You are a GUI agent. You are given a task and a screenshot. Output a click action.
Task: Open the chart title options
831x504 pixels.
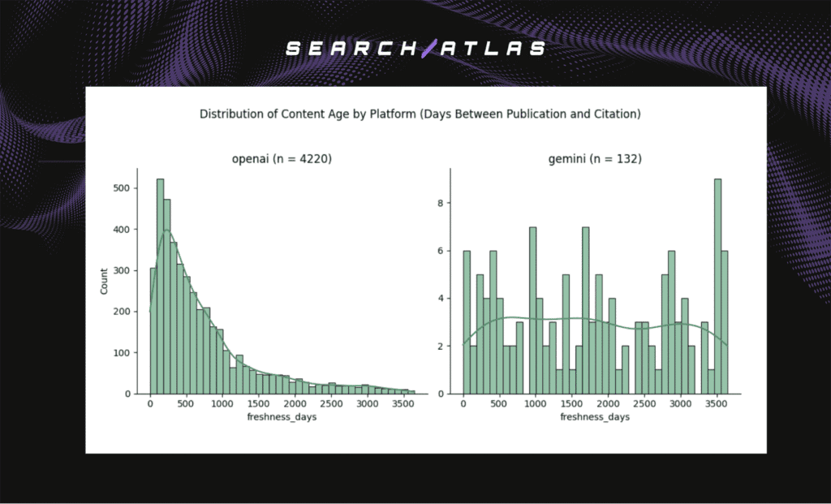pyautogui.click(x=420, y=114)
